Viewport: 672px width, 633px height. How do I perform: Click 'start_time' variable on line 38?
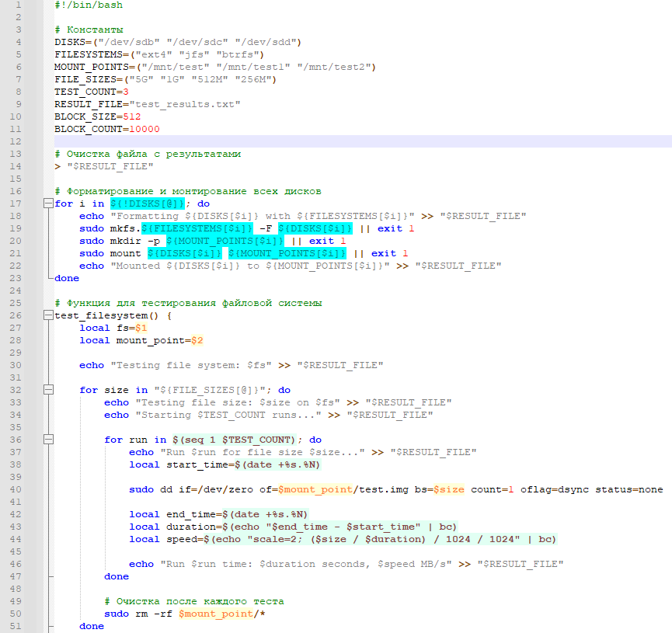click(x=197, y=464)
